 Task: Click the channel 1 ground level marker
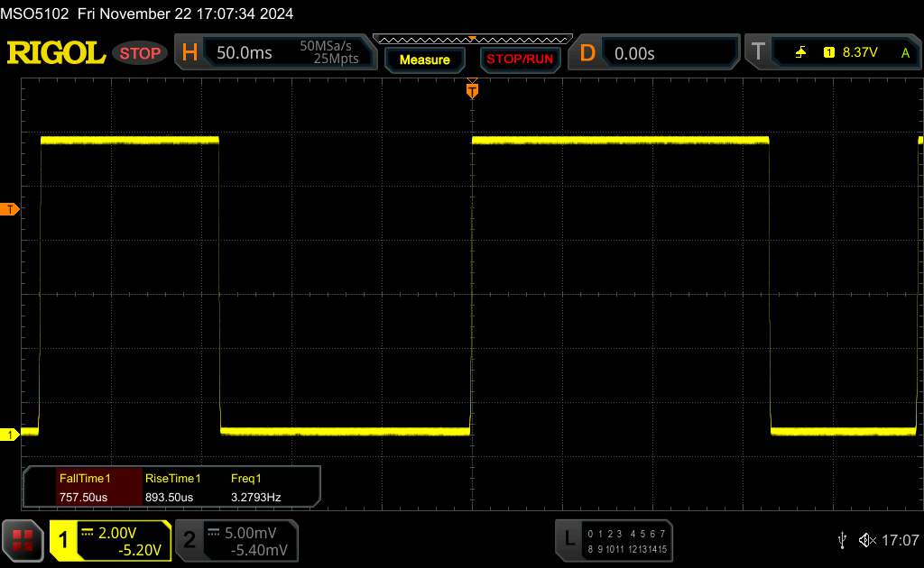click(x=10, y=435)
